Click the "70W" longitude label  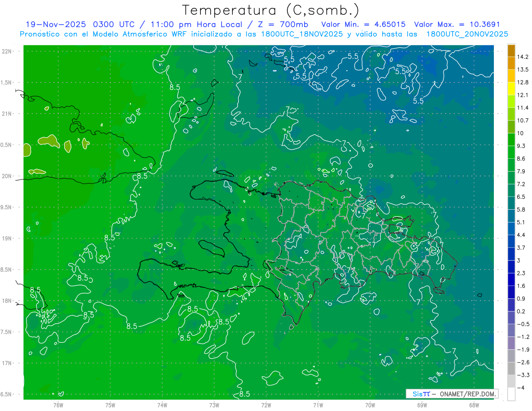[x=370, y=405]
